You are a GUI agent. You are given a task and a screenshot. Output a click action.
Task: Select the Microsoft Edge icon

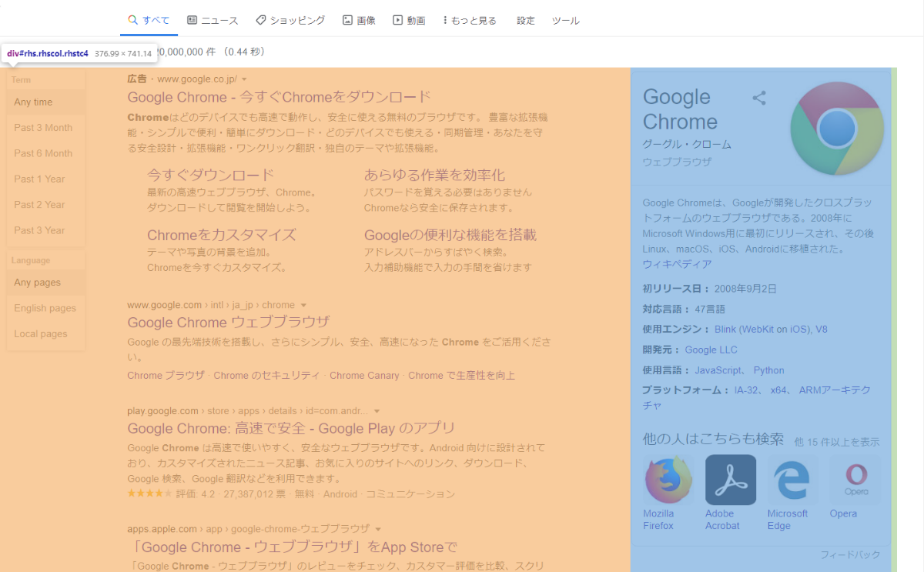tap(792, 480)
